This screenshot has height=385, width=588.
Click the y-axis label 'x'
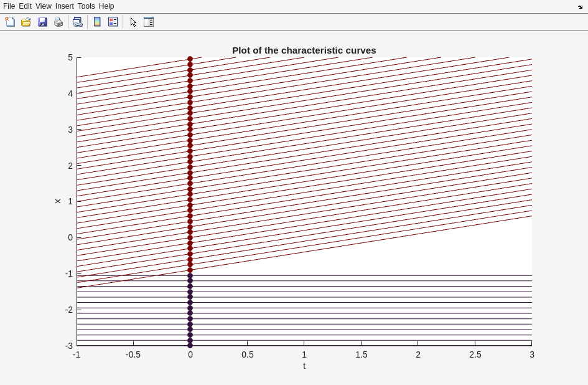[x=58, y=201]
